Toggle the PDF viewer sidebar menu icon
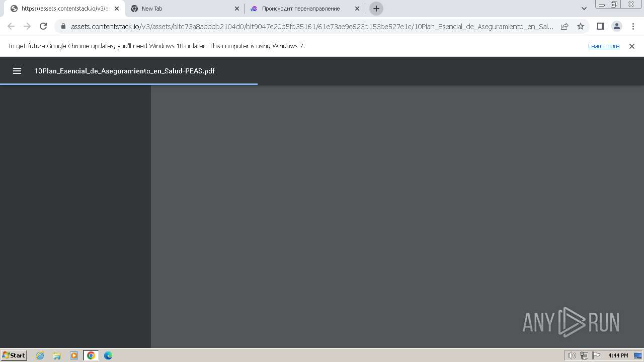The height and width of the screenshot is (362, 644). [17, 71]
